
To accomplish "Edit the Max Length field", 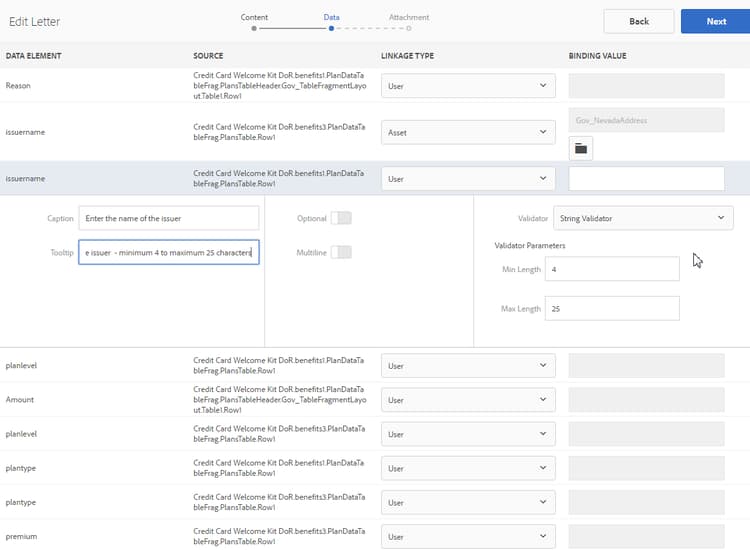I will (x=612, y=309).
